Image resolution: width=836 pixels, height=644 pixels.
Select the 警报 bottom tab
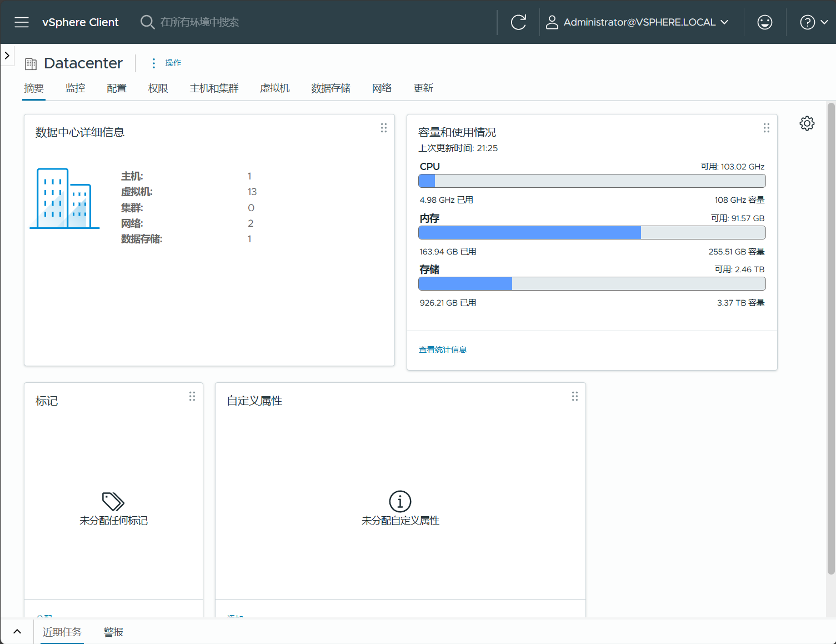[113, 632]
